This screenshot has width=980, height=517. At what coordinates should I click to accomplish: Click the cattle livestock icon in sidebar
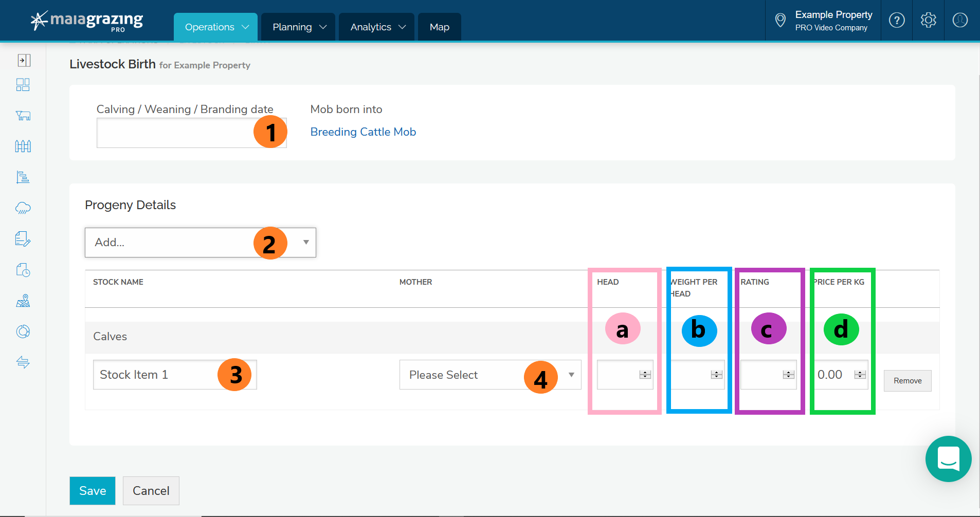[x=23, y=116]
